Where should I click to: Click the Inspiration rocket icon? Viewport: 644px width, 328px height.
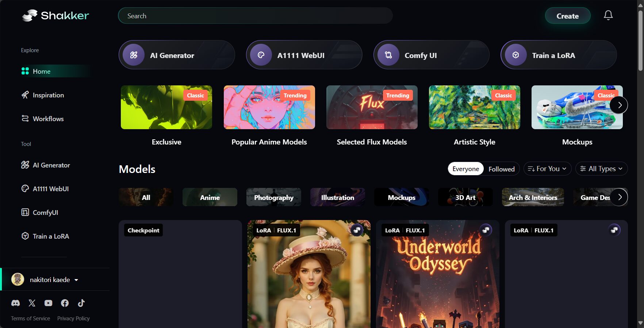click(x=25, y=95)
